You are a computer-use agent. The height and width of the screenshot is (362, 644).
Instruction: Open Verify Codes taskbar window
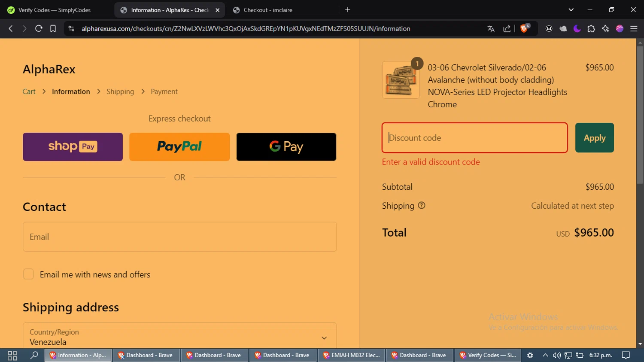coord(488,355)
